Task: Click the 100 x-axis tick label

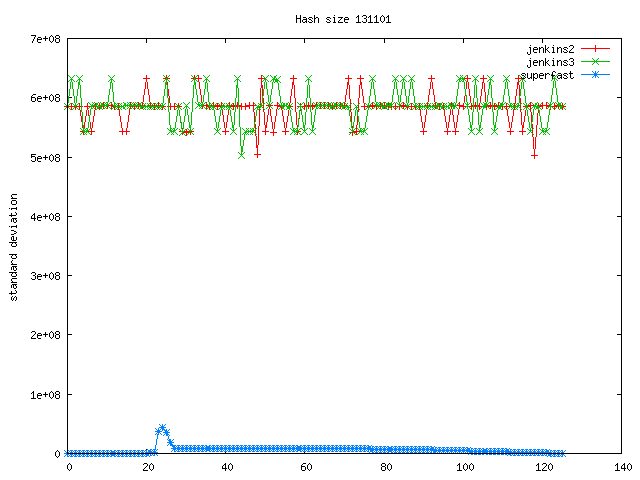Action: (x=464, y=467)
